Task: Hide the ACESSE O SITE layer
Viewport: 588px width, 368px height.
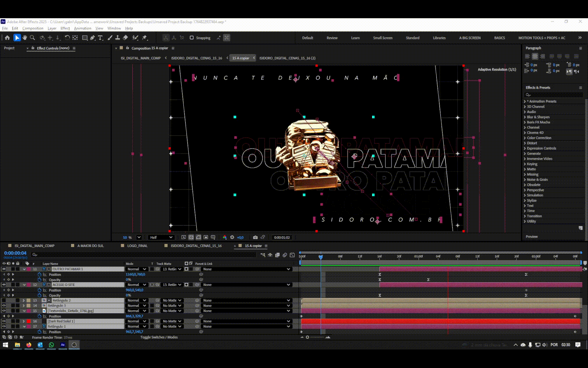Action: (x=4, y=285)
